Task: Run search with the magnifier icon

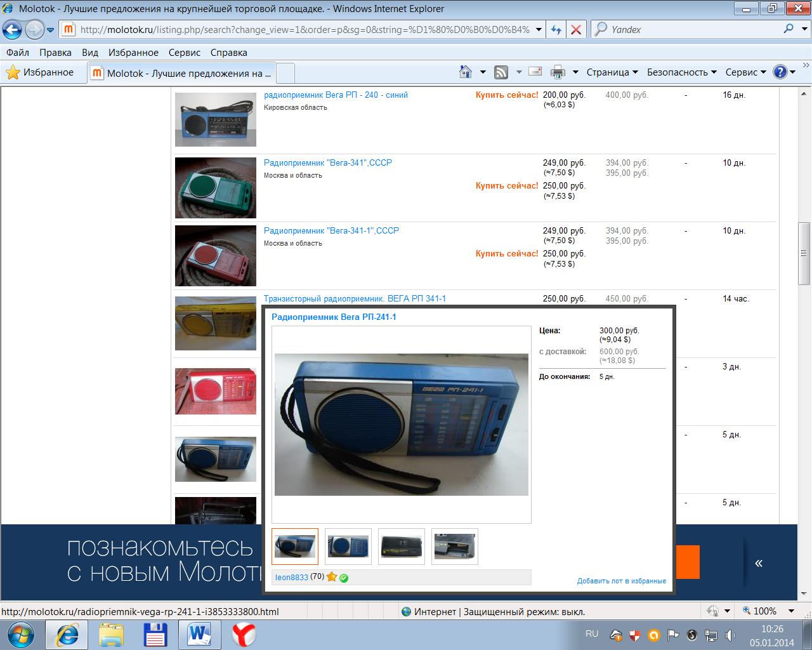Action: point(789,29)
